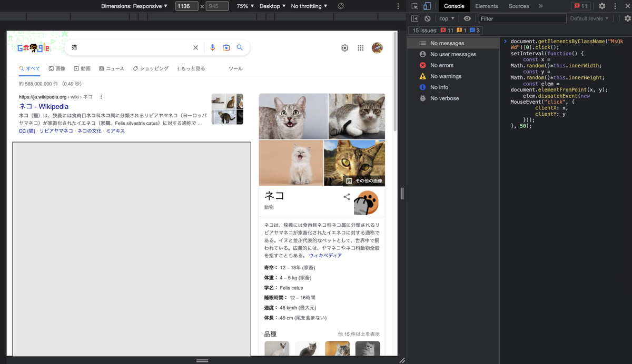This screenshot has width=632, height=364.
Task: Open the Desktop device type dropdown
Action: 272,6
